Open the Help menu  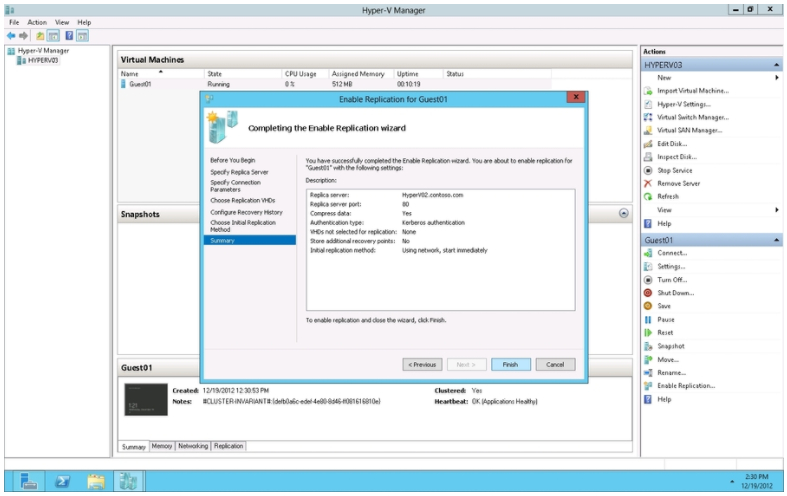click(84, 23)
